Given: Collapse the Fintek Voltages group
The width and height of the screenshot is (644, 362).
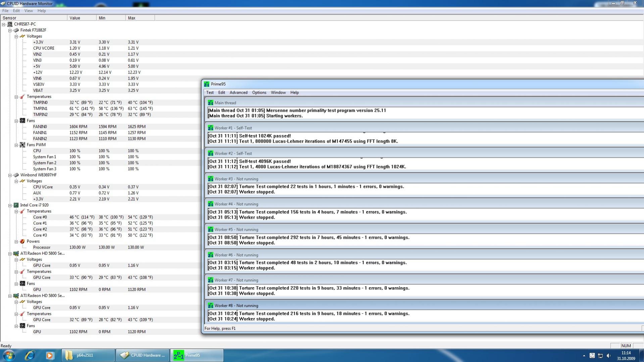Looking at the screenshot, I should point(16,36).
